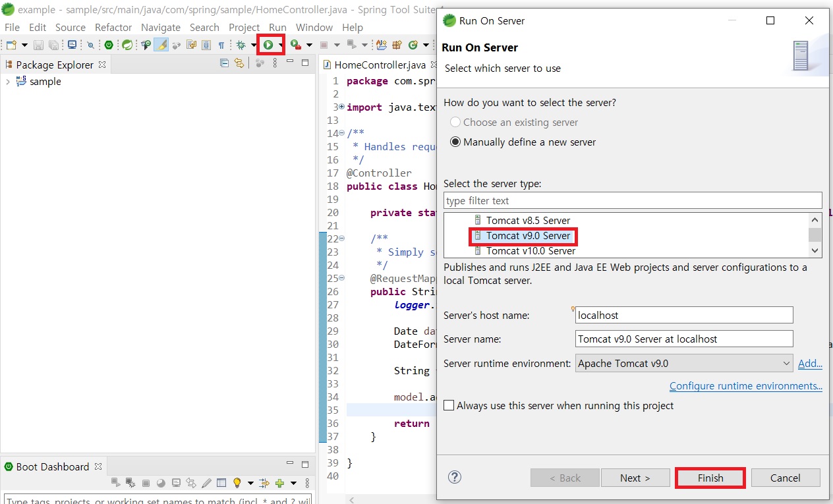The image size is (833, 504).
Task: Click the help question mark in dialog
Action: pyautogui.click(x=455, y=477)
